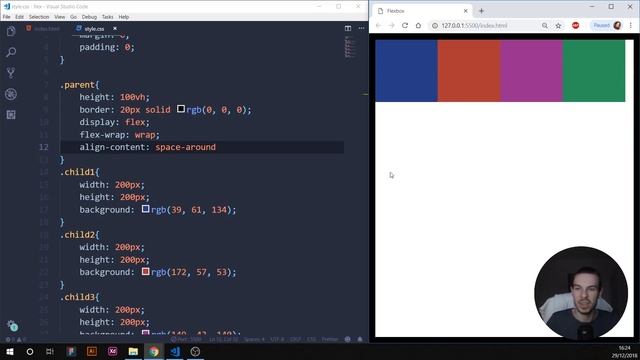Click the red color swatch for rgb(172, 57, 53)

(145, 271)
